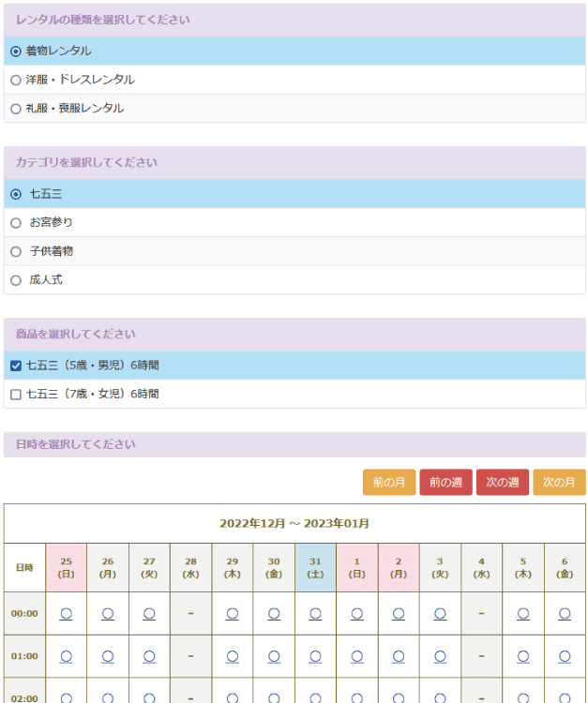Select the 子供着物 category
Screen dimensions: 588x703
click(x=16, y=251)
